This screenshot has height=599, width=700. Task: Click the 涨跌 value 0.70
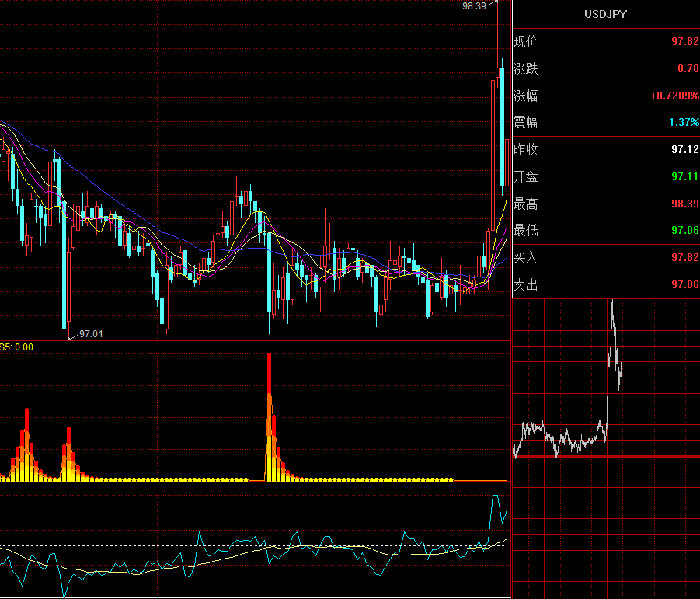pos(688,68)
